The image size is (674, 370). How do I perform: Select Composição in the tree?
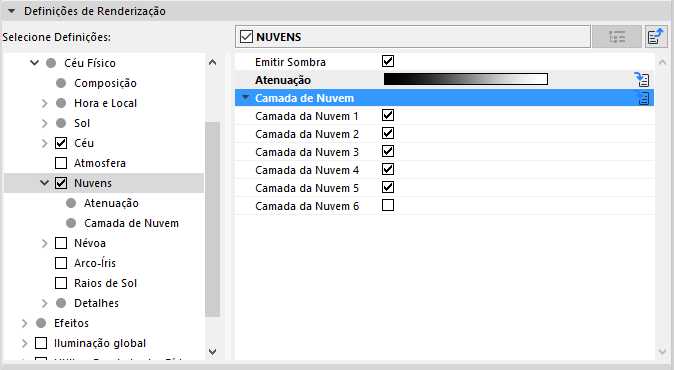[105, 83]
